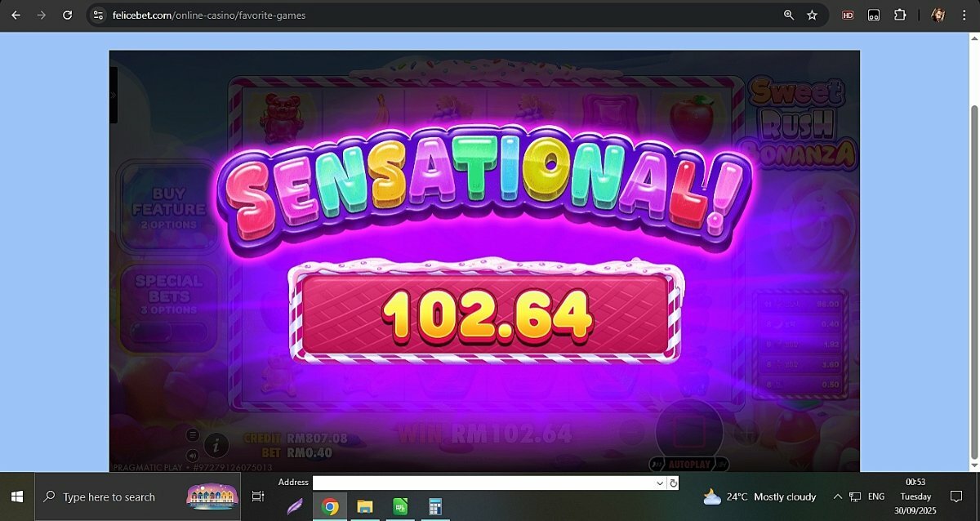Image resolution: width=980 pixels, height=521 pixels.
Task: Click the AUTOPLAY button
Action: pyautogui.click(x=688, y=464)
